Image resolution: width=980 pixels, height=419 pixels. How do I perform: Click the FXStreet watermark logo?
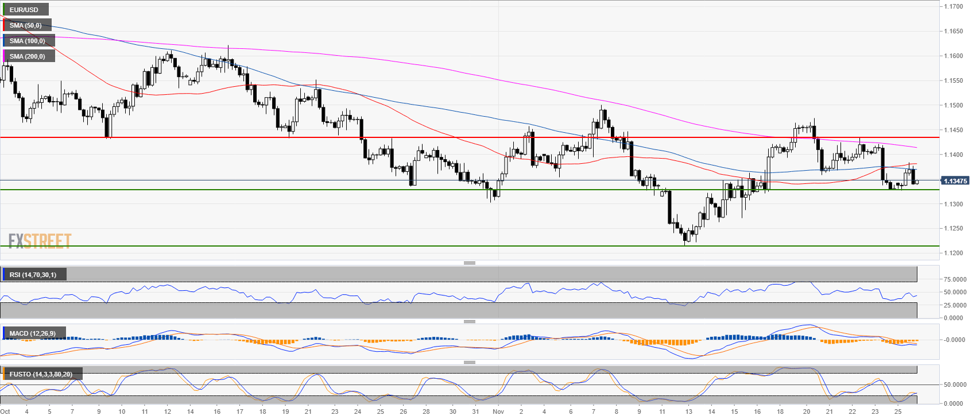(x=40, y=241)
